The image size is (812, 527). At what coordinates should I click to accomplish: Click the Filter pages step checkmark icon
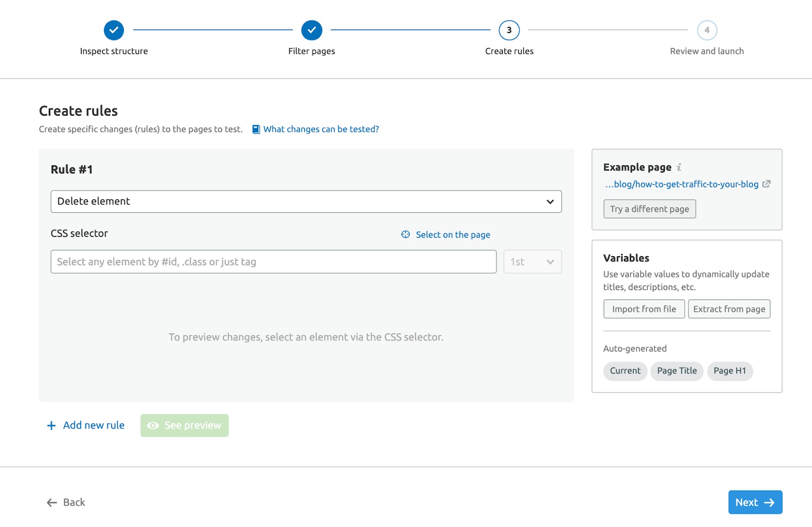coord(312,30)
